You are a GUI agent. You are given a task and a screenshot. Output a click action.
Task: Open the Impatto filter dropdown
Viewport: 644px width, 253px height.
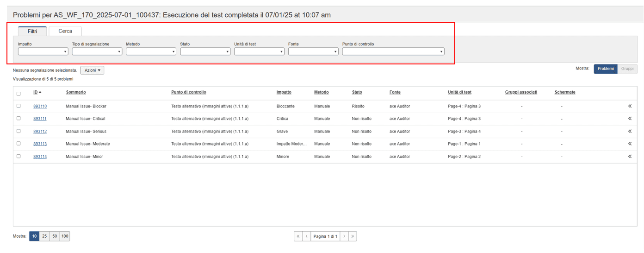tap(43, 51)
